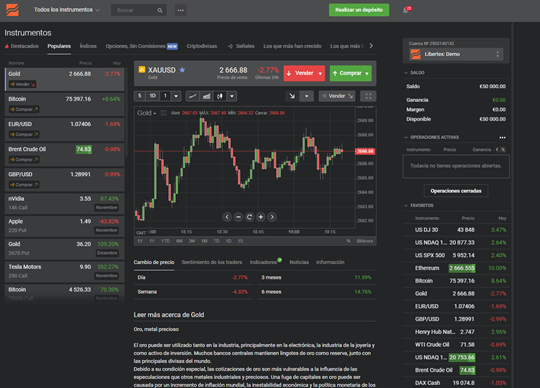
Task: Select Bitcoin 75 397.16 in instrument list
Action: point(65,104)
